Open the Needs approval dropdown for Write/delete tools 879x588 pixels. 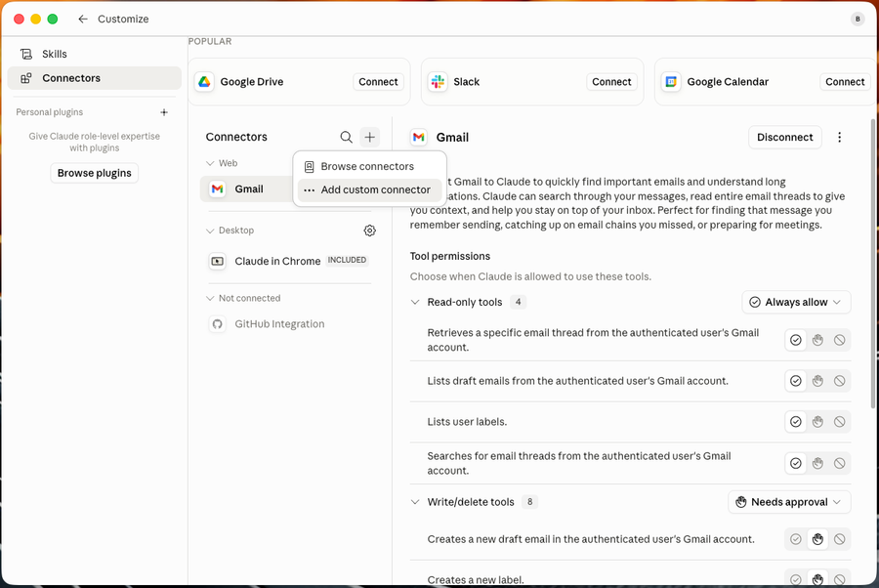pos(789,502)
